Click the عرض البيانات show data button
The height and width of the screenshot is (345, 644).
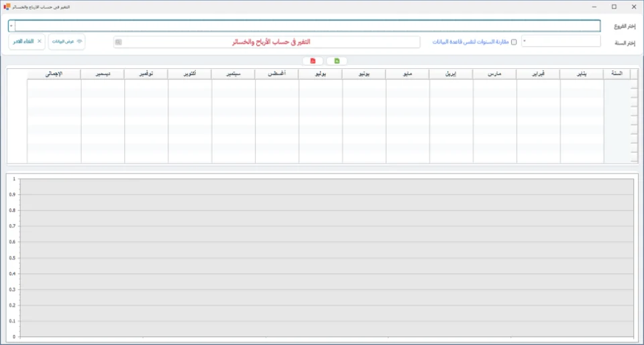coord(67,42)
